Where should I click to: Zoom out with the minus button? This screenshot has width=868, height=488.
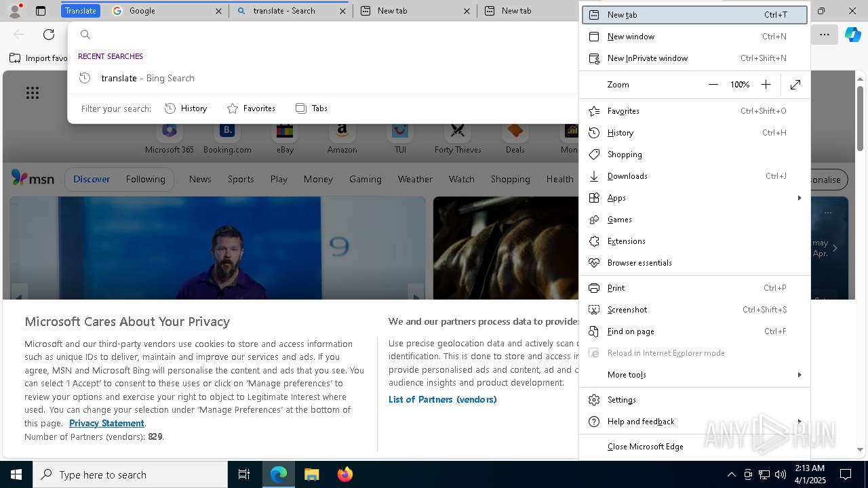[713, 85]
